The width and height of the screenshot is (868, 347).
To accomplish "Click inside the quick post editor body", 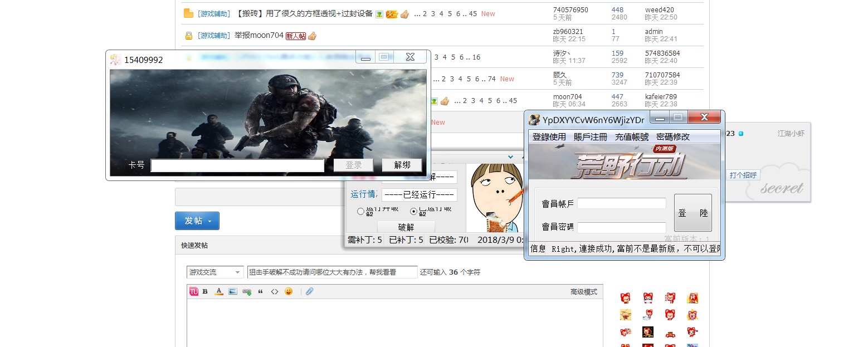I will [x=394, y=322].
